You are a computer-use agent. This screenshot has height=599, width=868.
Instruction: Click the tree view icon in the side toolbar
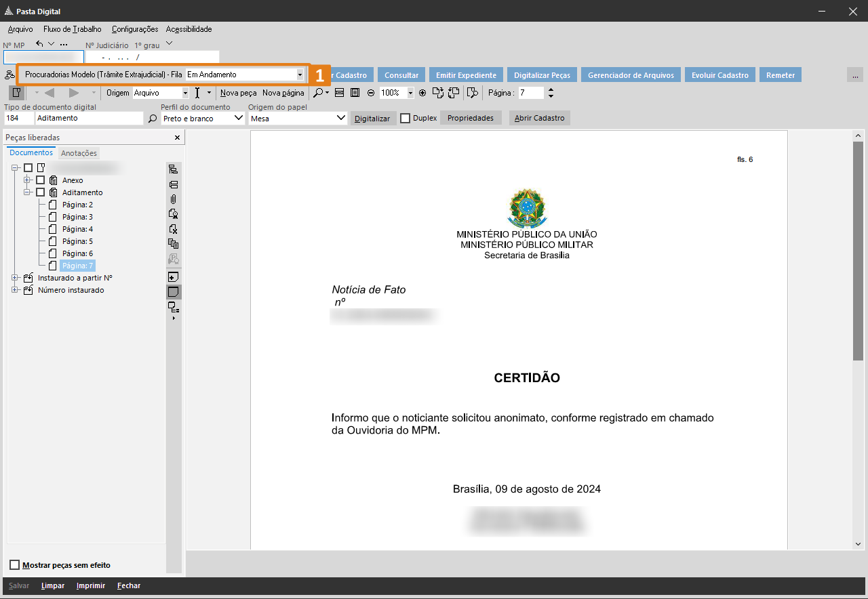click(174, 169)
